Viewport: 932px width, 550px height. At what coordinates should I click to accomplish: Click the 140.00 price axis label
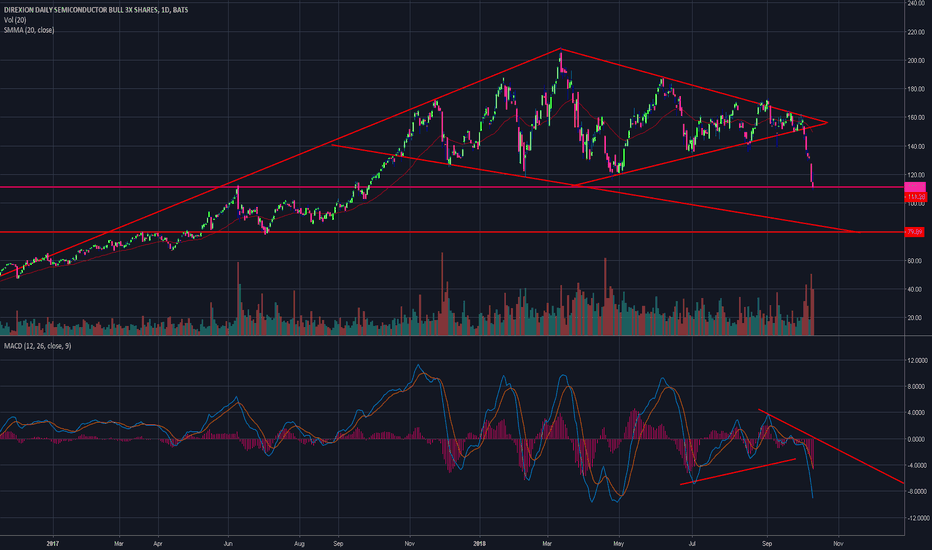click(x=916, y=146)
